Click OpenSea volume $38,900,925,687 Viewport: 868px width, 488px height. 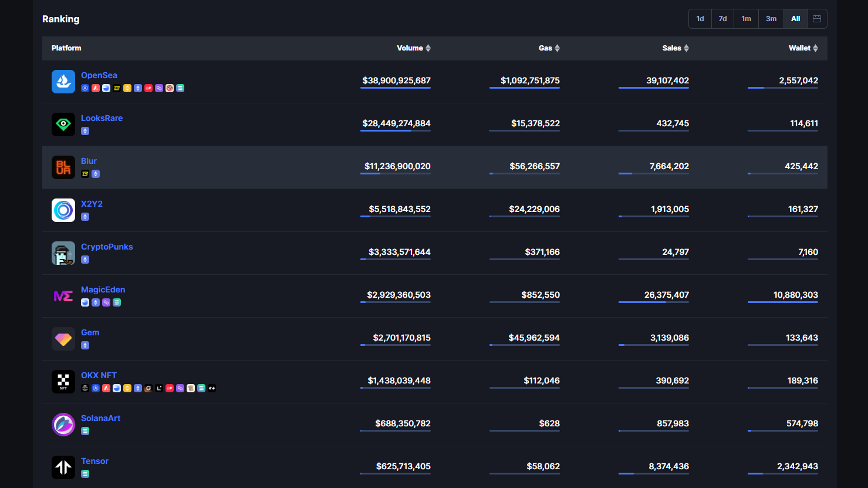[397, 80]
